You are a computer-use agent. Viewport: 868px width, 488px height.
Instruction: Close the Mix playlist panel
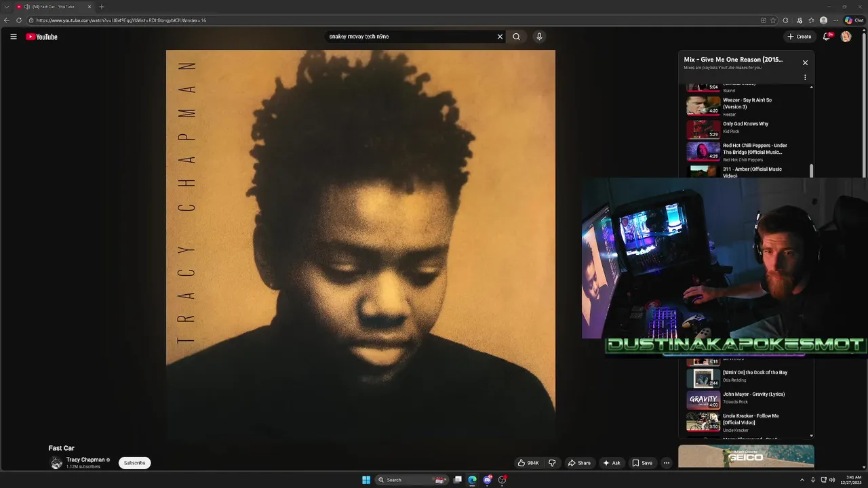click(x=805, y=62)
